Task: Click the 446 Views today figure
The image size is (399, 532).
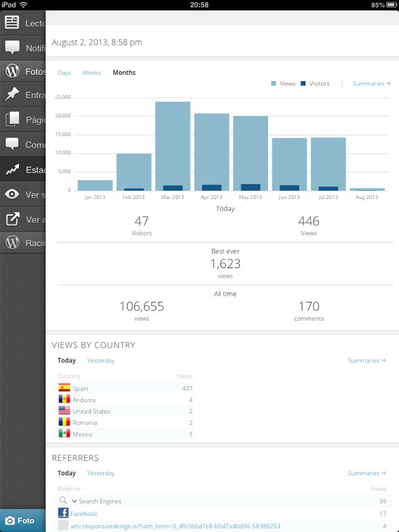Action: point(309,221)
